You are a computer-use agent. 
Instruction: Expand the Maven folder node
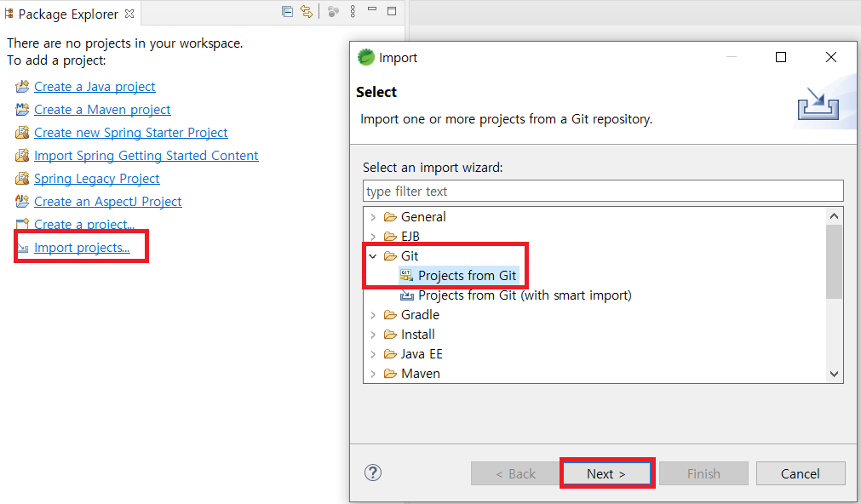[373, 375]
